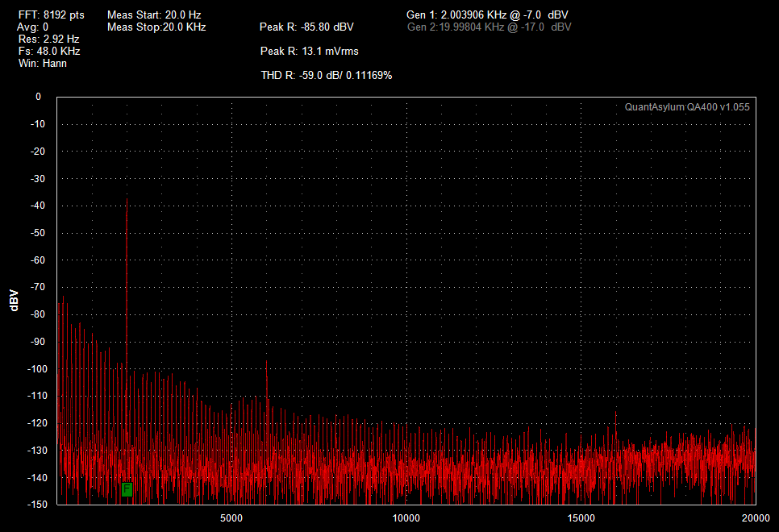Click the QuantAsylum QA400 v1.055 text
Image resolution: width=779 pixels, height=532 pixels.
[687, 106]
